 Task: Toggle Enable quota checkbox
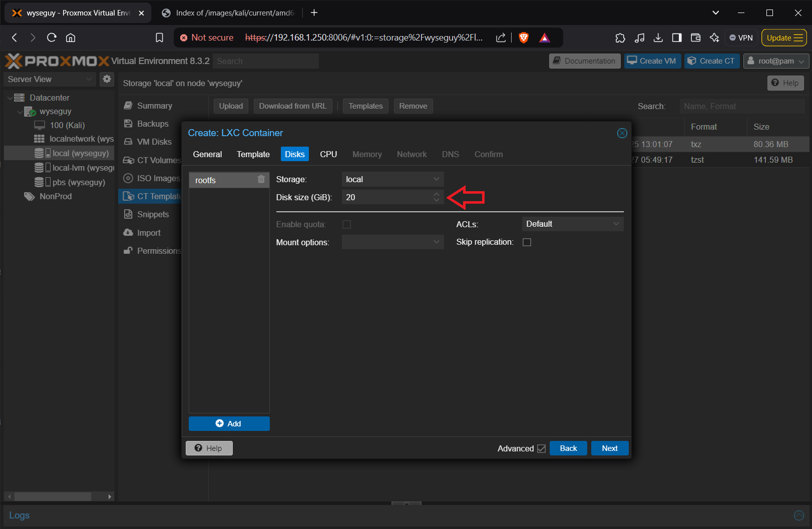[346, 224]
